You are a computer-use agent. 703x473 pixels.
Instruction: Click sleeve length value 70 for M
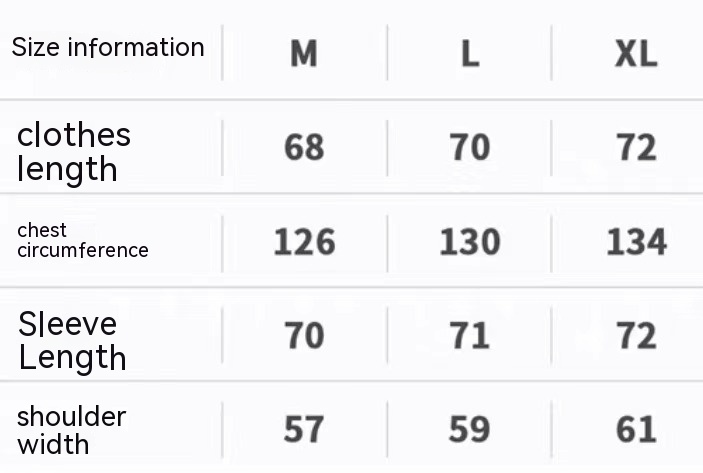pos(304,336)
